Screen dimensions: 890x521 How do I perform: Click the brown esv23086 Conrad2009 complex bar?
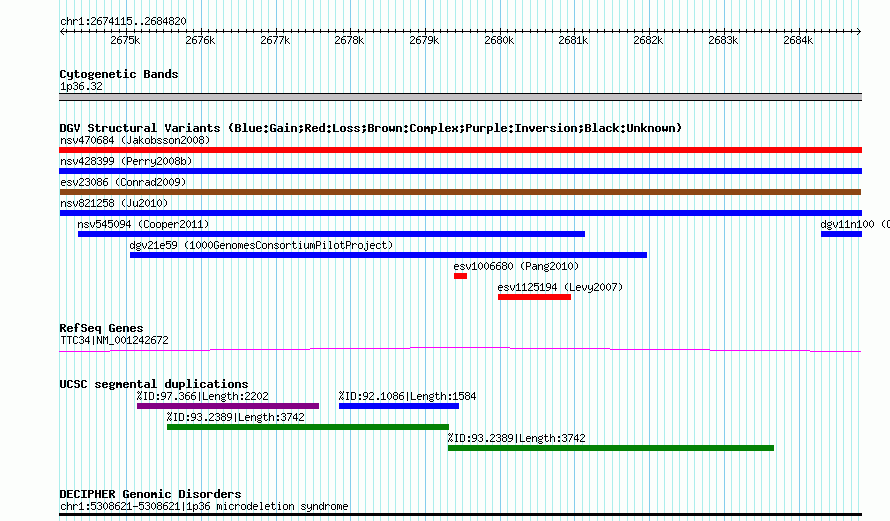point(460,192)
